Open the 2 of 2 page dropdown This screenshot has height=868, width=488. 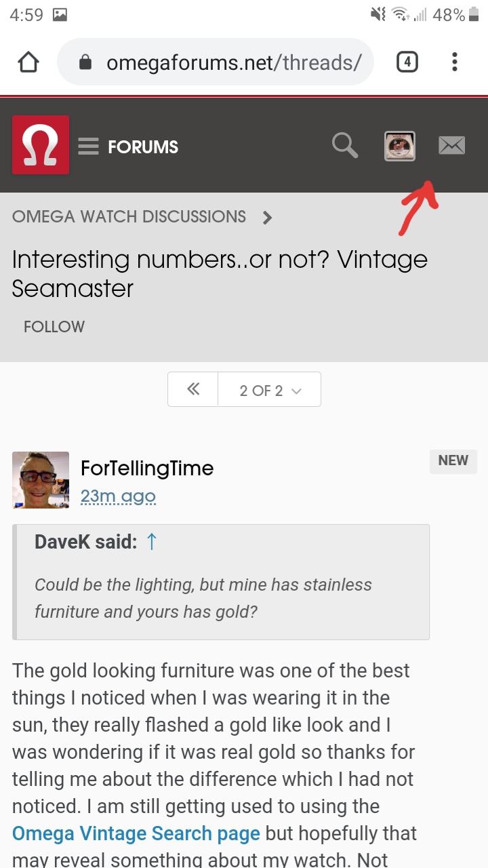tap(270, 391)
